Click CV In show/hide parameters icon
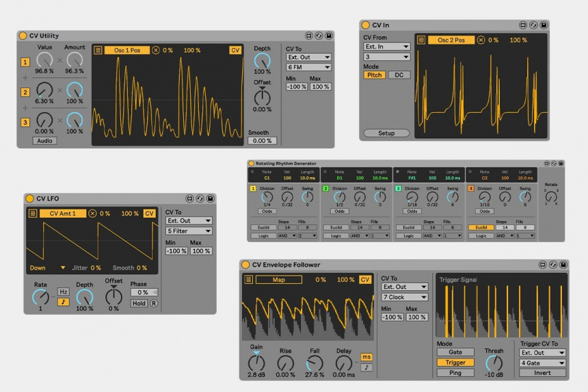The image size is (588, 392). (x=523, y=25)
